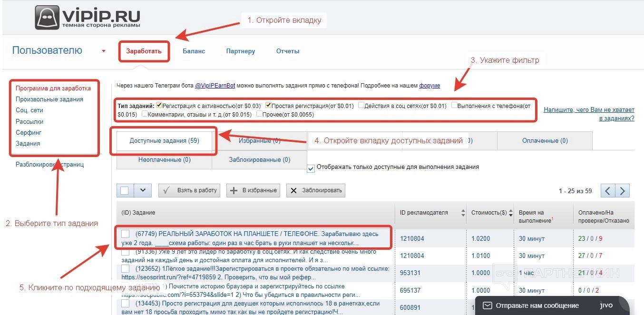Check task 123652 checkbox
This screenshot has height=315, width=644.
(x=126, y=269)
